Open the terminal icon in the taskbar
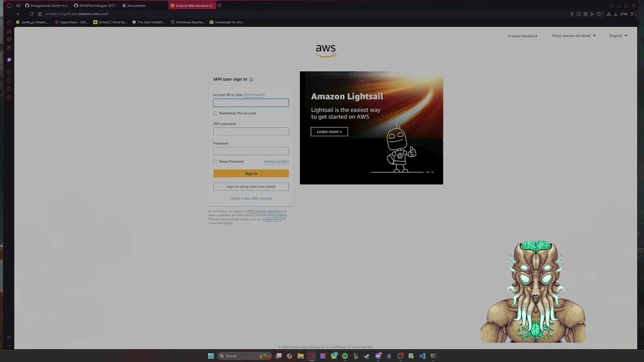The height and width of the screenshot is (362, 644). [x=433, y=356]
